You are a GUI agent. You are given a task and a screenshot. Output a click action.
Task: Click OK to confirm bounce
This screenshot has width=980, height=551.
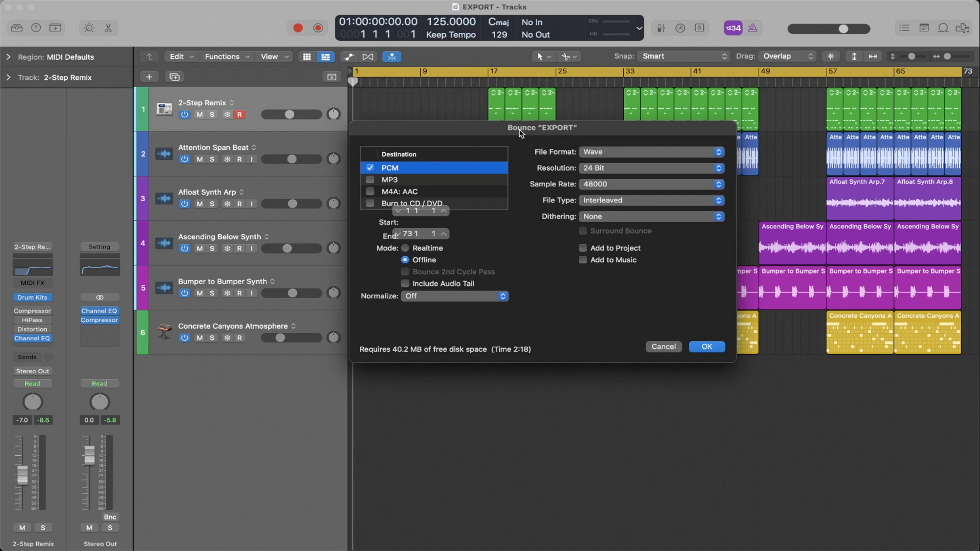[707, 346]
